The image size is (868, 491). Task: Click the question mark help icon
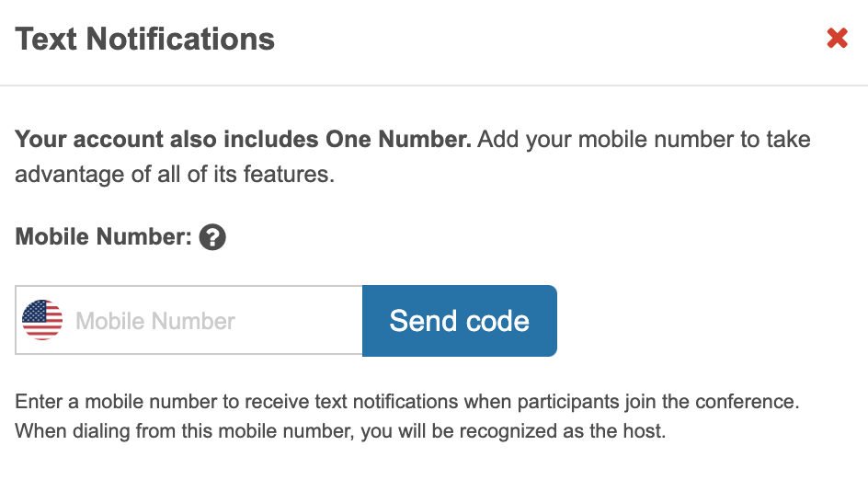coord(212,238)
